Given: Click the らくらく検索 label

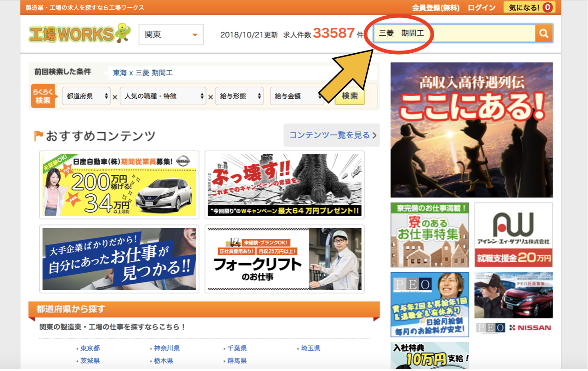Looking at the screenshot, I should (x=43, y=96).
